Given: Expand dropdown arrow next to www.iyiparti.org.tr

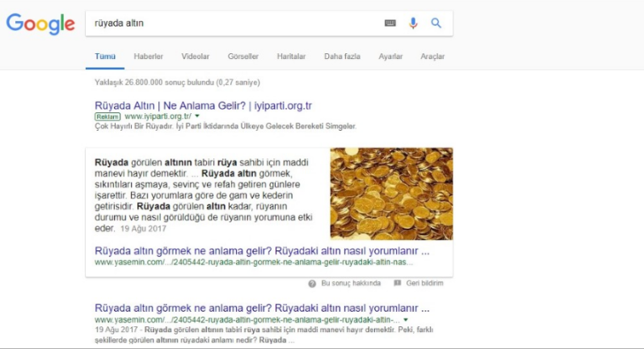Looking at the screenshot, I should point(197,116).
